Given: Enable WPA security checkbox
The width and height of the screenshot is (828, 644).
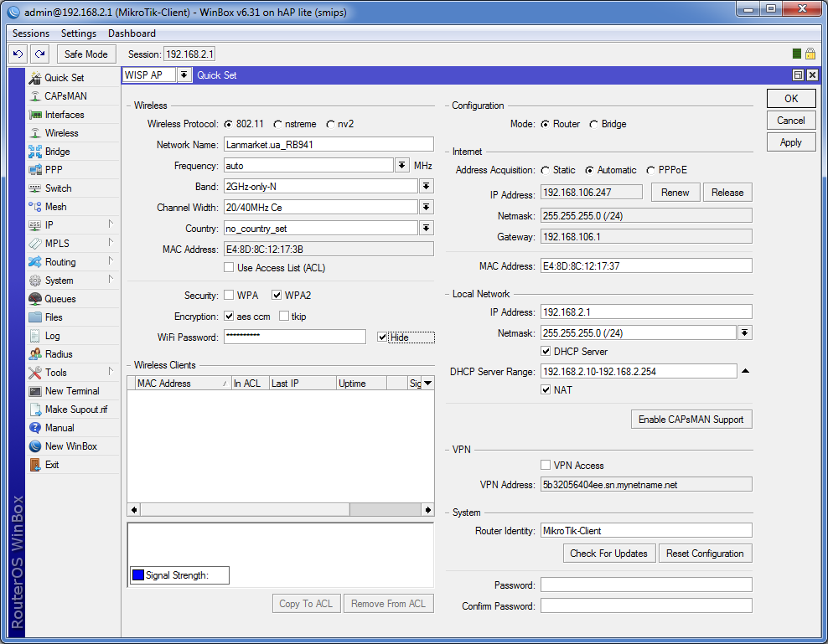Looking at the screenshot, I should [229, 295].
